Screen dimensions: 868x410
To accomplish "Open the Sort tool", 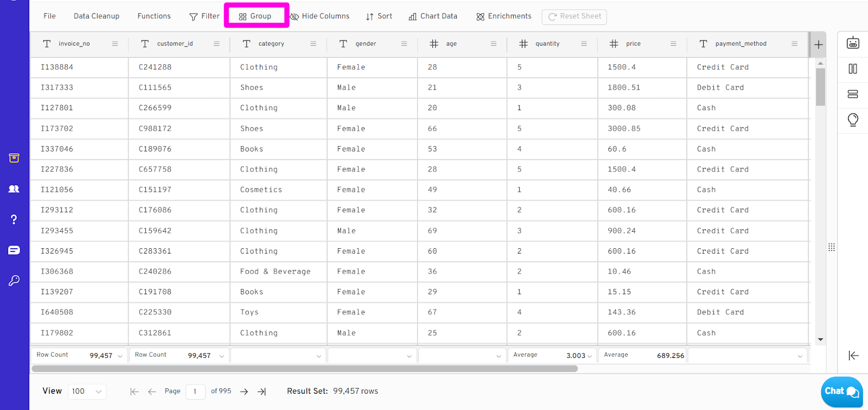I will [x=379, y=16].
